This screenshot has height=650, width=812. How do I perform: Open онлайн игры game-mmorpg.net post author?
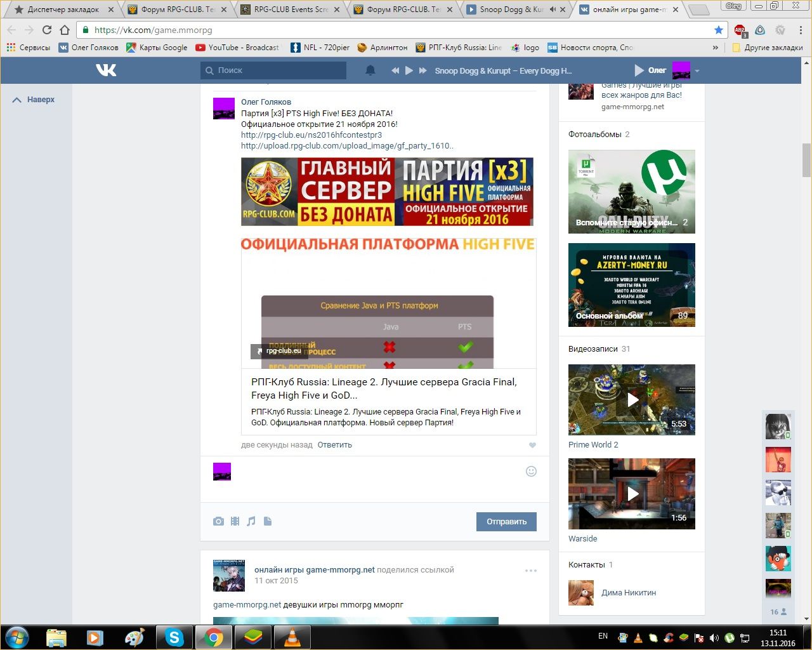[x=315, y=569]
